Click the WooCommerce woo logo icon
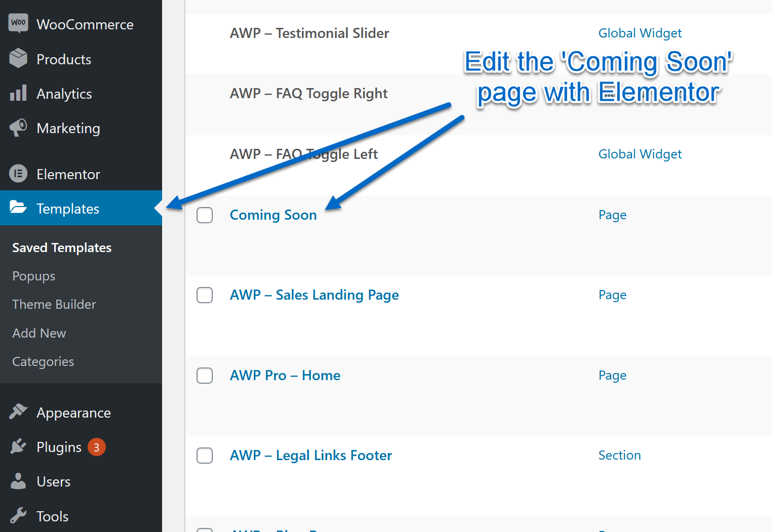775x532 pixels. pos(18,23)
